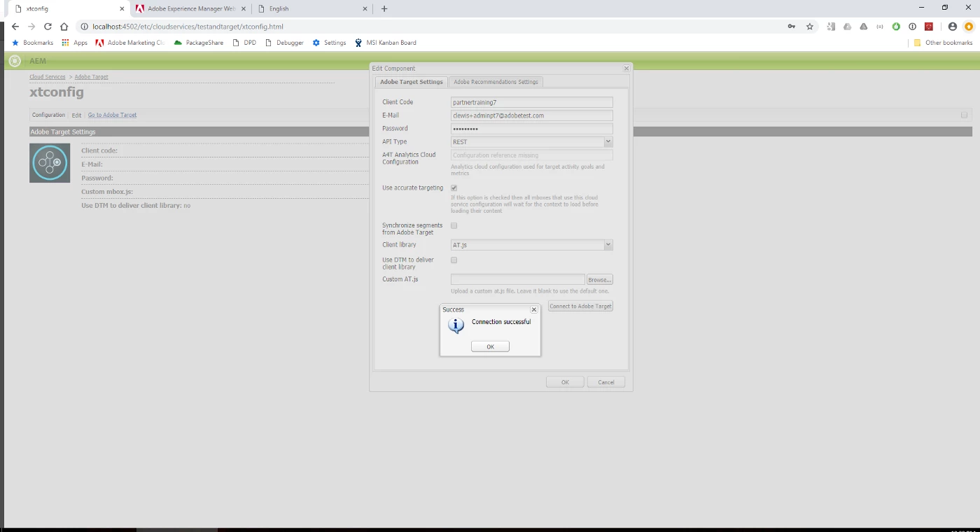Click Edit in the configuration toolbar
980x532 pixels.
coord(77,115)
